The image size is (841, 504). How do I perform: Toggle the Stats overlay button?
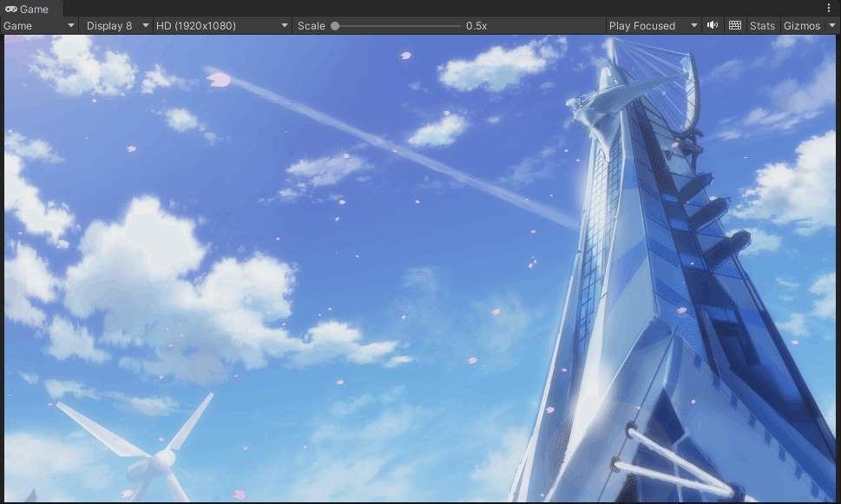(x=762, y=26)
